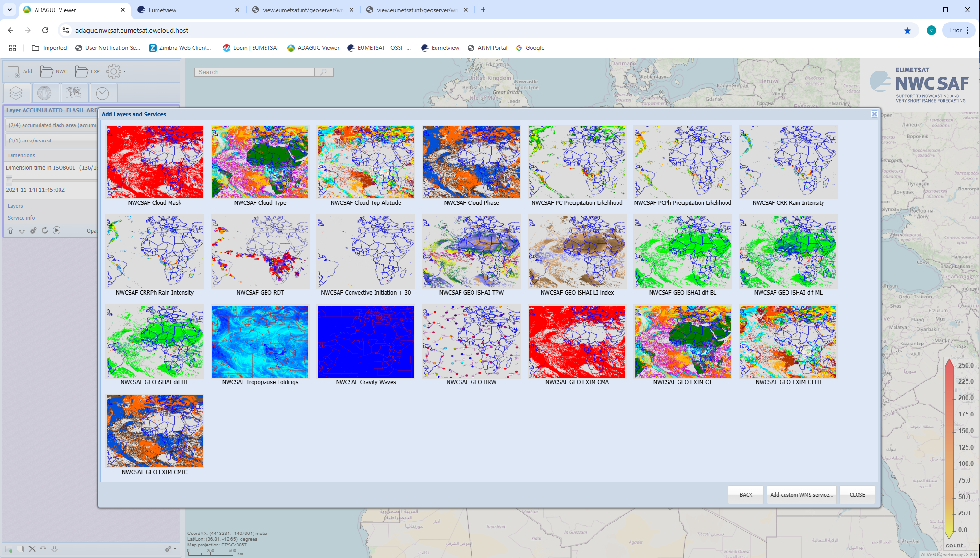Close the Add Layers and Services dialog with X
The width and height of the screenshot is (980, 558).
874,114
